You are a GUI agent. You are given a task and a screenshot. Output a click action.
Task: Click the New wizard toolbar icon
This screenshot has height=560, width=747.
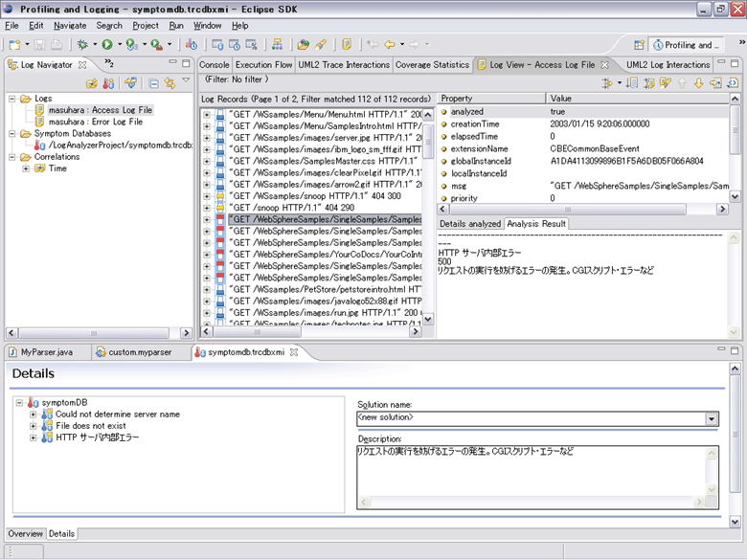(14, 45)
